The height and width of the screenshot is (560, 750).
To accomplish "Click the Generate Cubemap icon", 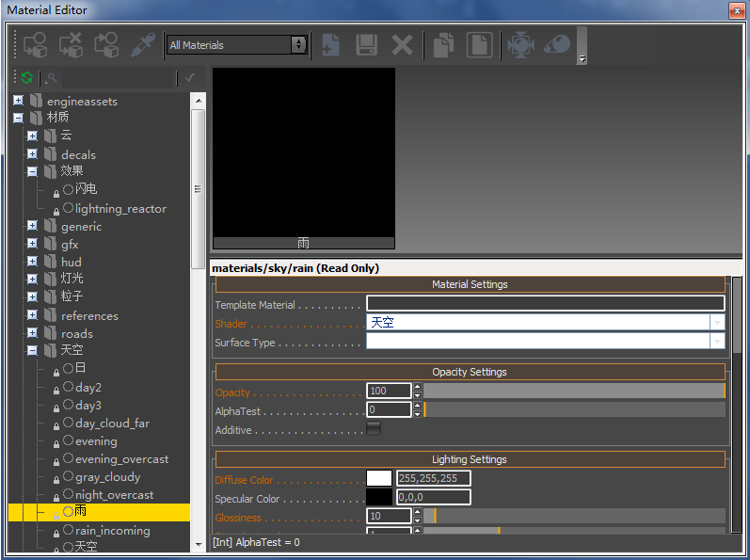I will point(520,45).
